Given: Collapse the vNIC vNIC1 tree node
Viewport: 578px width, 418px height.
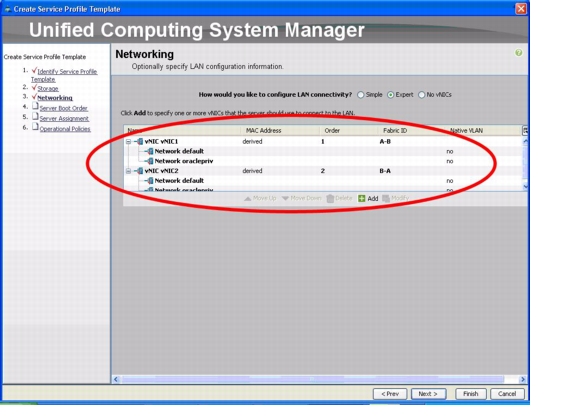Looking at the screenshot, I should 128,142.
